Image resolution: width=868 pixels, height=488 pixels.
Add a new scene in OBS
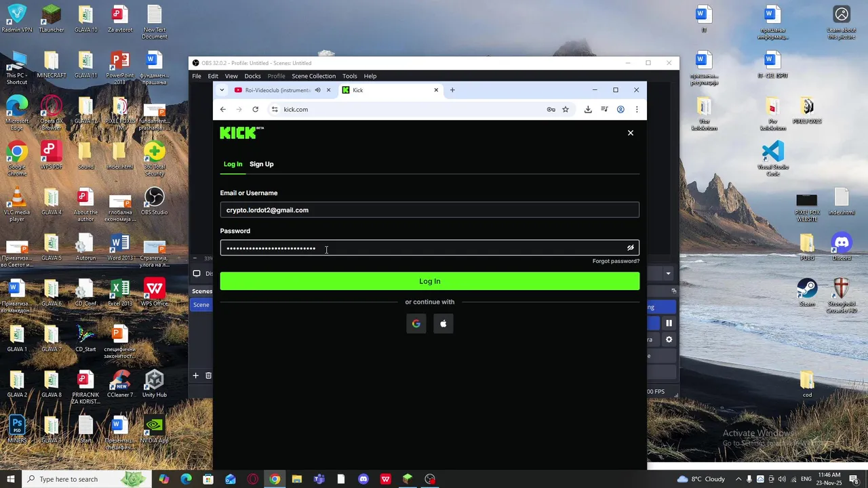tap(196, 375)
